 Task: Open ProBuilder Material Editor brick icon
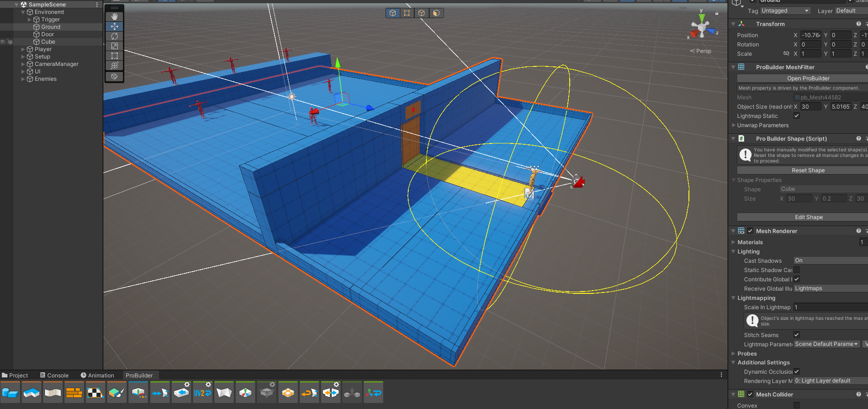click(x=74, y=393)
